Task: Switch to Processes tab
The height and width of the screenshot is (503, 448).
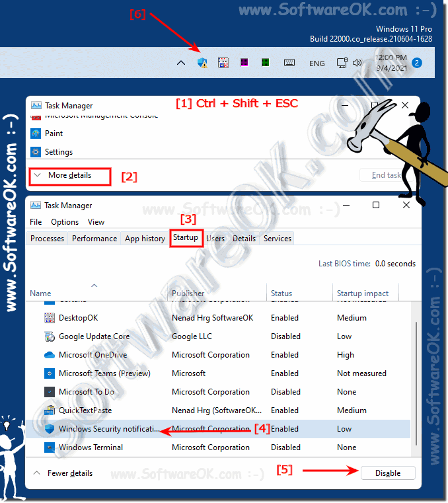Action: 47,239
